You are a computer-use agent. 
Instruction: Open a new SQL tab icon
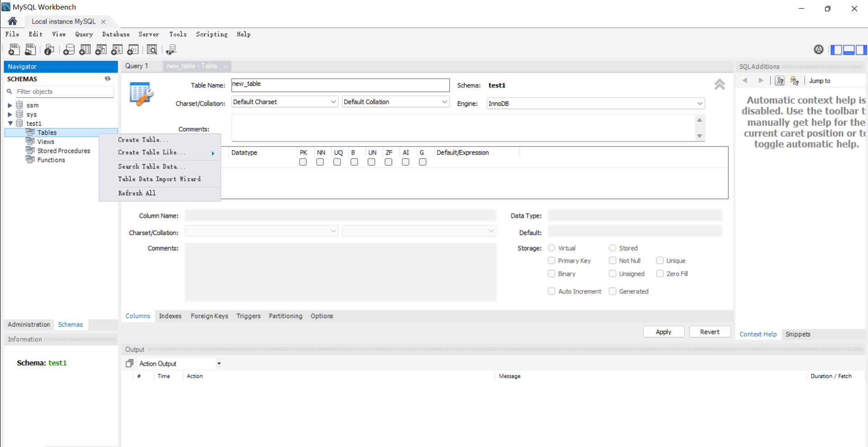click(14, 49)
